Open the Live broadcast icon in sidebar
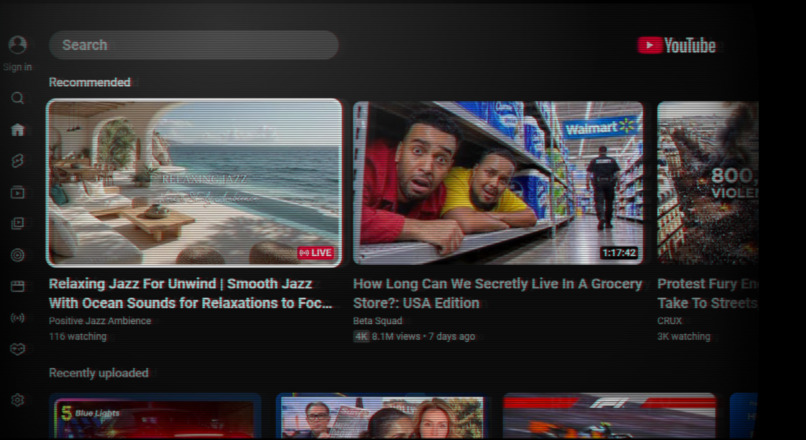This screenshot has width=806, height=440. [x=17, y=318]
